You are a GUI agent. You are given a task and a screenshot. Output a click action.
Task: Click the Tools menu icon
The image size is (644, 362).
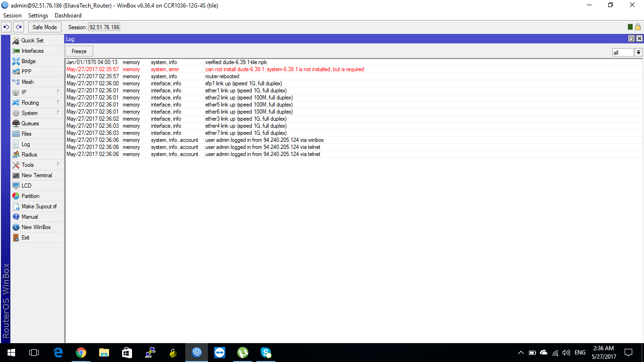[16, 165]
